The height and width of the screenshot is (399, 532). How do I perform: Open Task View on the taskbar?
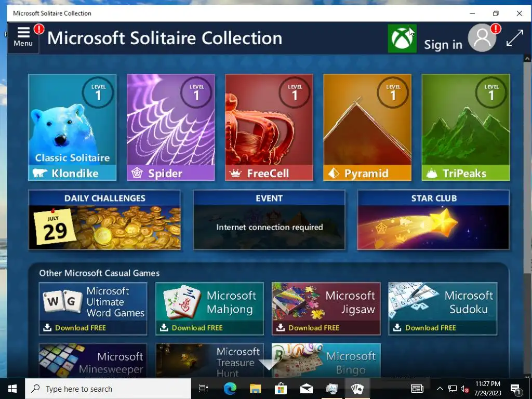tap(204, 389)
